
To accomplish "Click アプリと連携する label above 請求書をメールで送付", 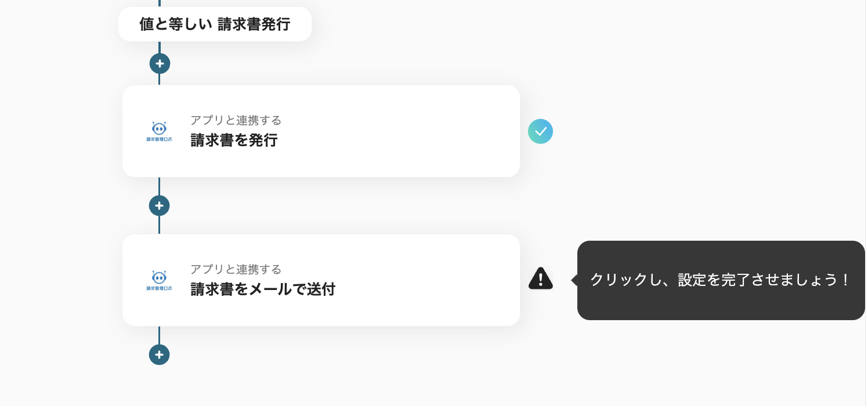I will point(236,269).
